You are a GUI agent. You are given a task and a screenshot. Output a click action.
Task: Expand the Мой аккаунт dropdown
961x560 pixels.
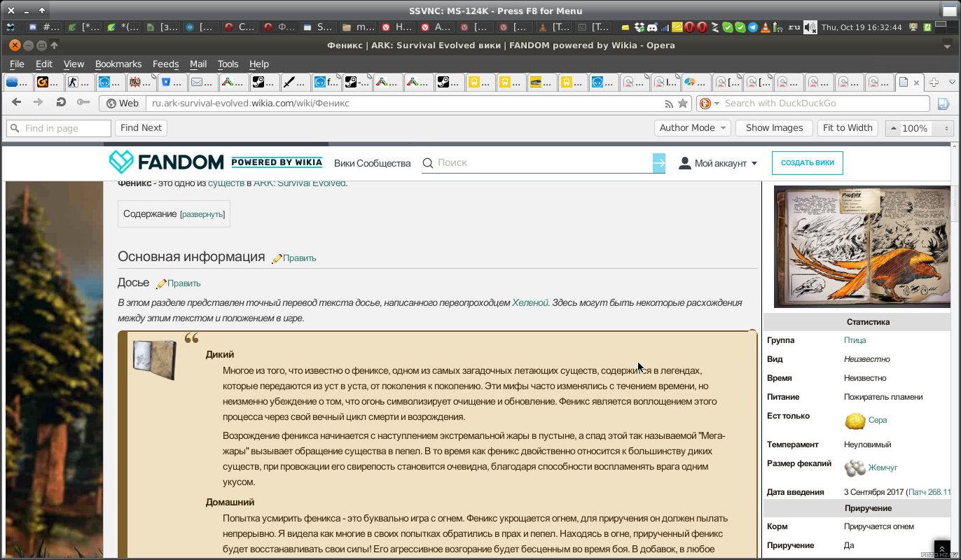[754, 164]
